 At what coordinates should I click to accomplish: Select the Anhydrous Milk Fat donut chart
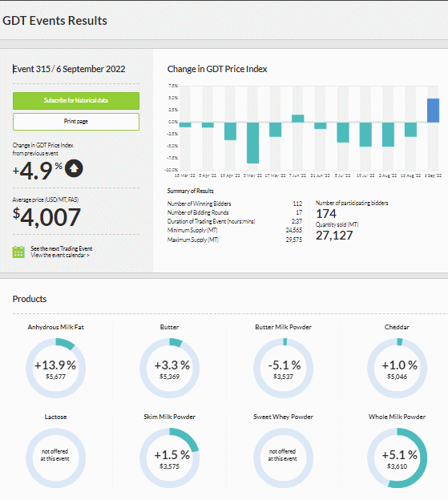click(56, 369)
